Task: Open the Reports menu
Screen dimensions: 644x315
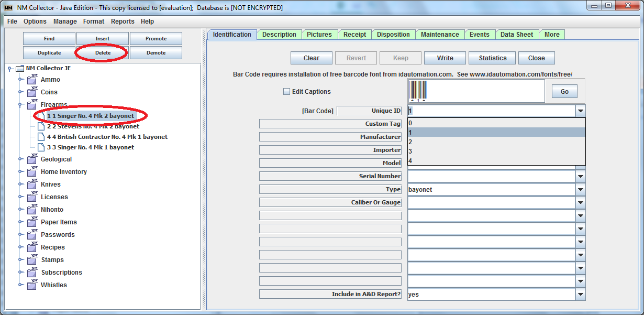Action: [x=123, y=21]
